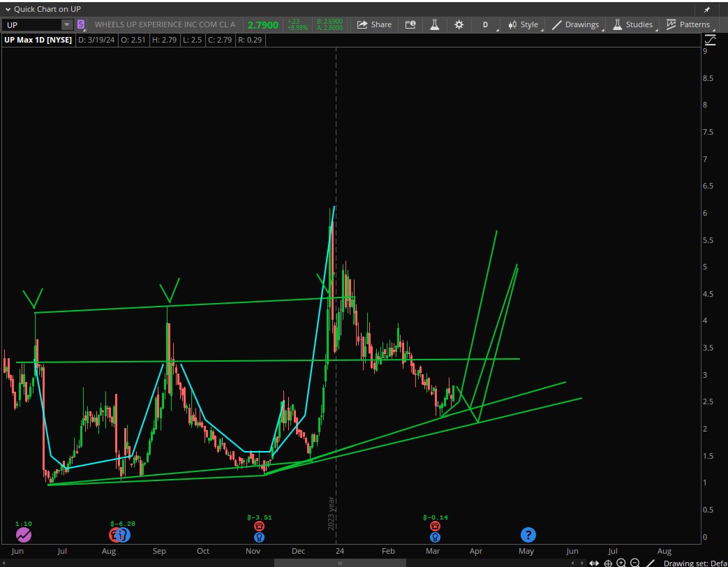Image resolution: width=728 pixels, height=567 pixels.
Task: Click November earnings phone icon
Action: click(259, 526)
